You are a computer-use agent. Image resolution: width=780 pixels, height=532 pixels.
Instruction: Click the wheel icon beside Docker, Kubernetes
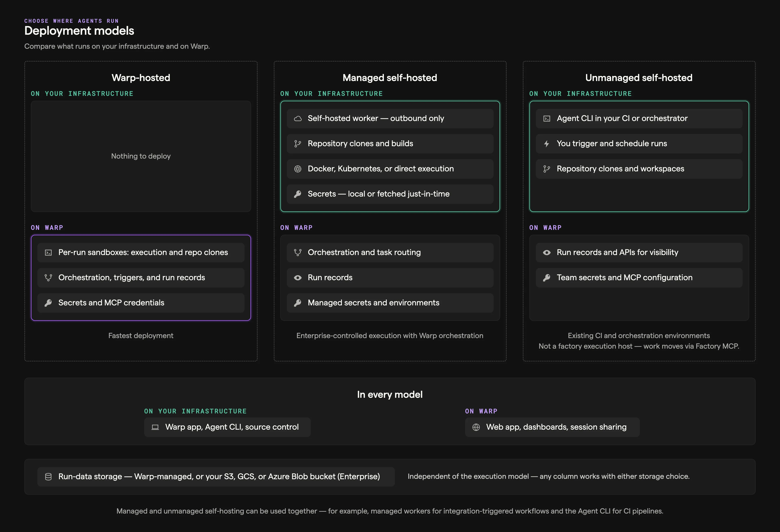tap(298, 169)
